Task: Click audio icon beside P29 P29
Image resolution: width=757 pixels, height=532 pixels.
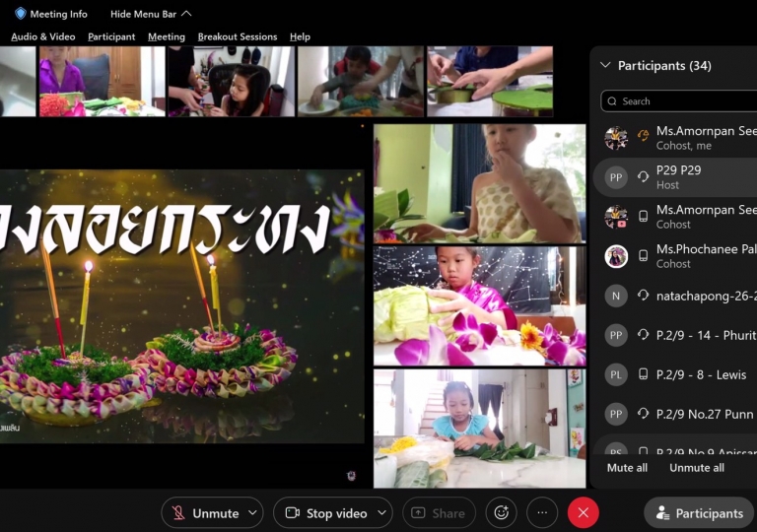Action: tap(643, 176)
